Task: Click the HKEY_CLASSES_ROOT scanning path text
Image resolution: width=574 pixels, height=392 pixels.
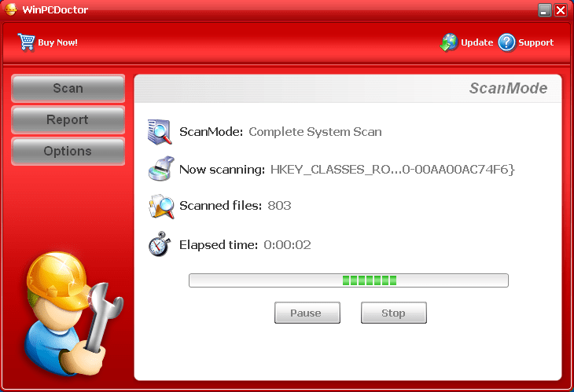Action: [392, 169]
